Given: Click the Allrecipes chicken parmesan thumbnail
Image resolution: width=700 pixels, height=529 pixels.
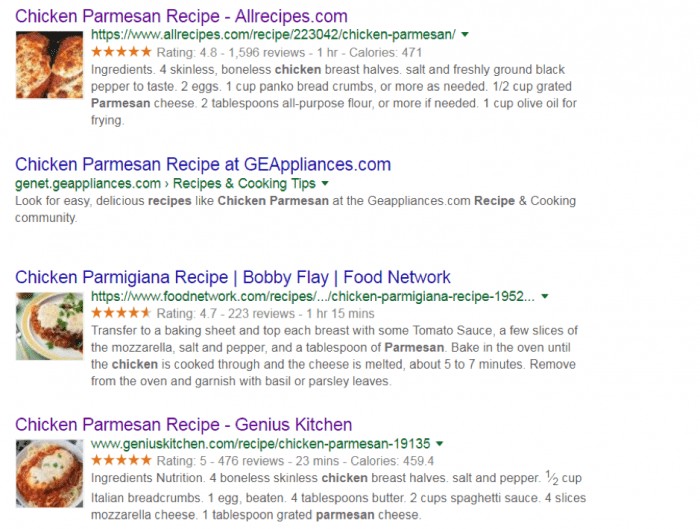Looking at the screenshot, I should tap(50, 65).
